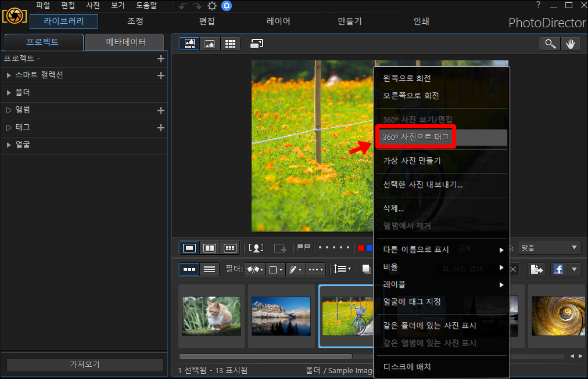Open the 맞춤 zoom dropdown

tap(550, 248)
